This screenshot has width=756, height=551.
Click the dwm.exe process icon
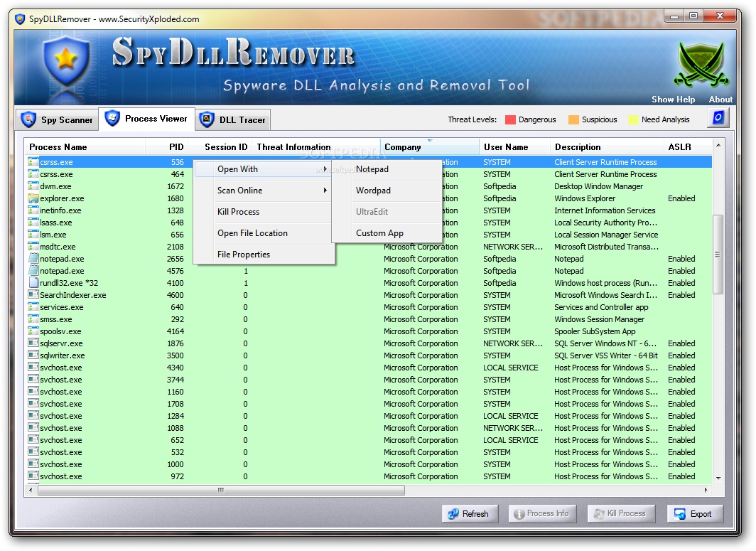click(x=33, y=186)
